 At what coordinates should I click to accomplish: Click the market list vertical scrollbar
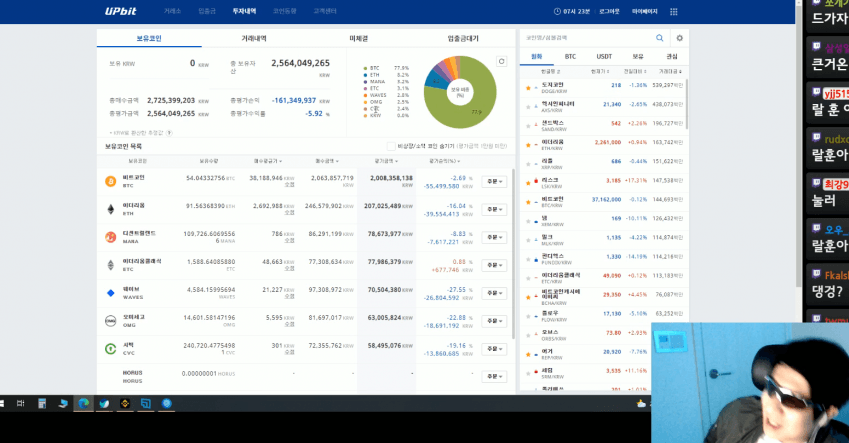point(687,104)
